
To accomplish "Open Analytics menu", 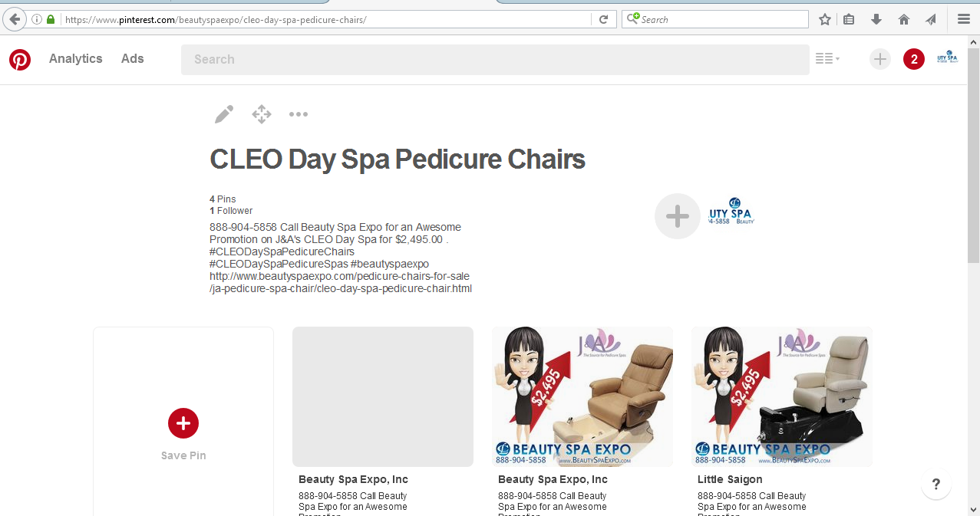I will click(x=76, y=59).
